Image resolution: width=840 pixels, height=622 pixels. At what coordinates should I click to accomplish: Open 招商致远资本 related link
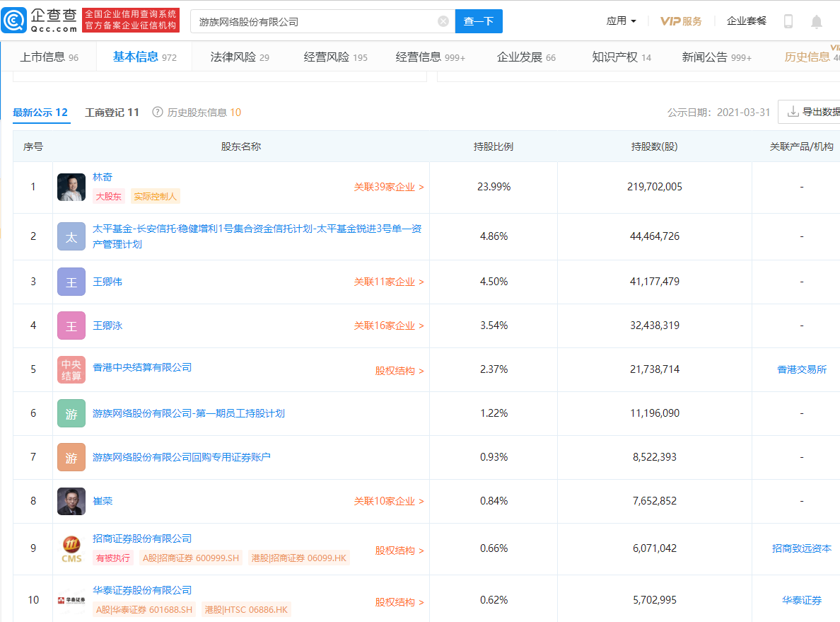[801, 548]
